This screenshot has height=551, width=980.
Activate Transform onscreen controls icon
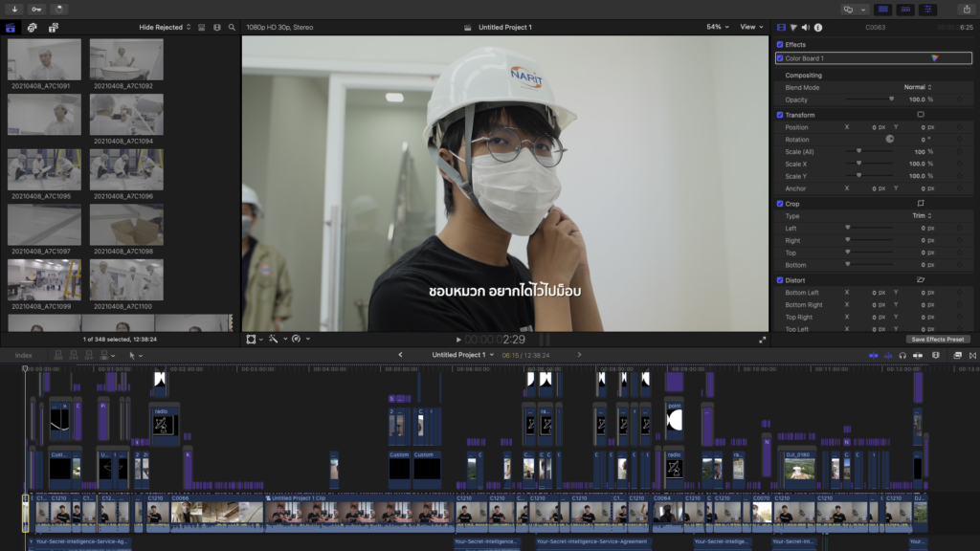pyautogui.click(x=921, y=115)
